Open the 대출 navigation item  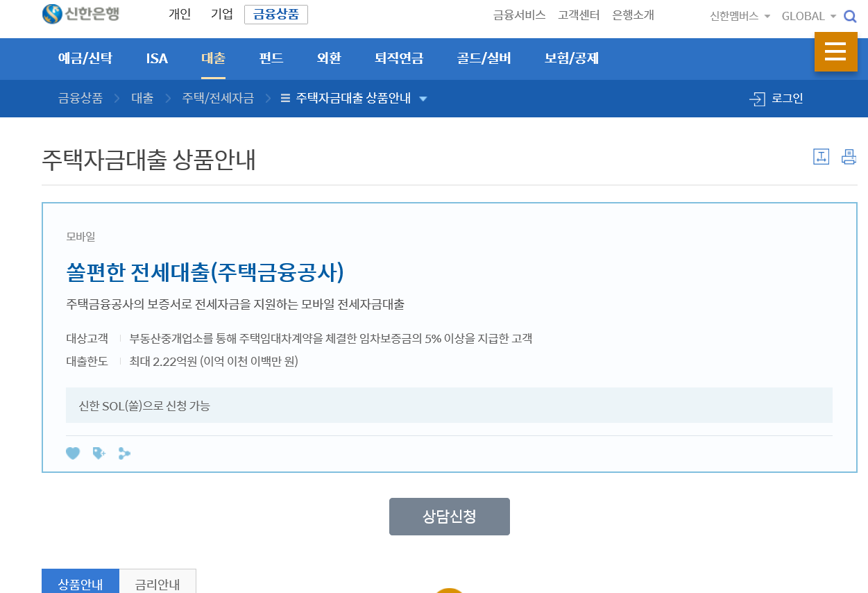click(213, 58)
